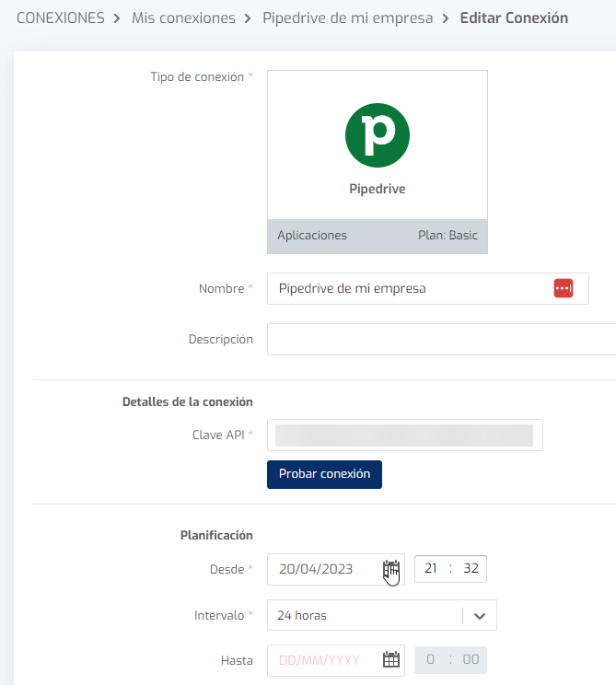The height and width of the screenshot is (685, 616).
Task: Click the Hasta hour value 0
Action: click(x=431, y=659)
